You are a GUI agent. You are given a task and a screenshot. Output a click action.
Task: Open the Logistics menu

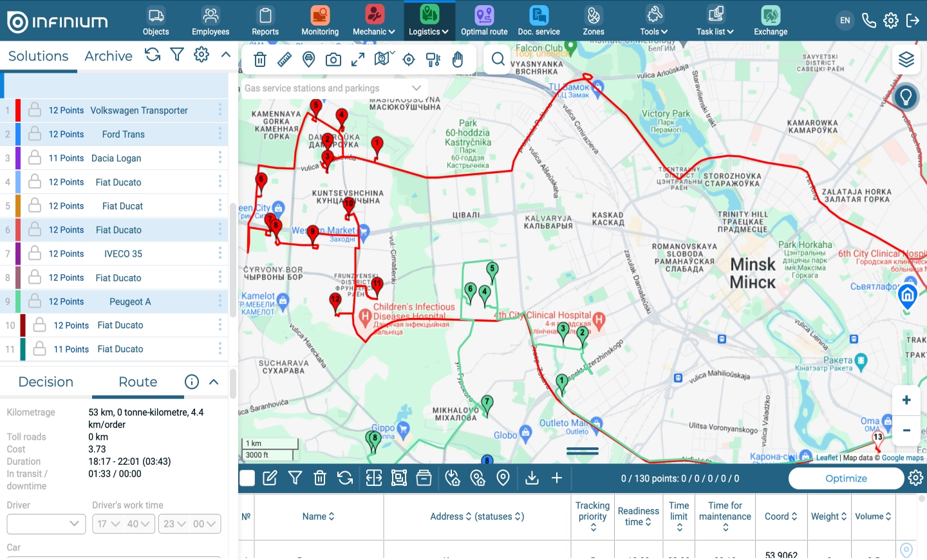pyautogui.click(x=429, y=21)
